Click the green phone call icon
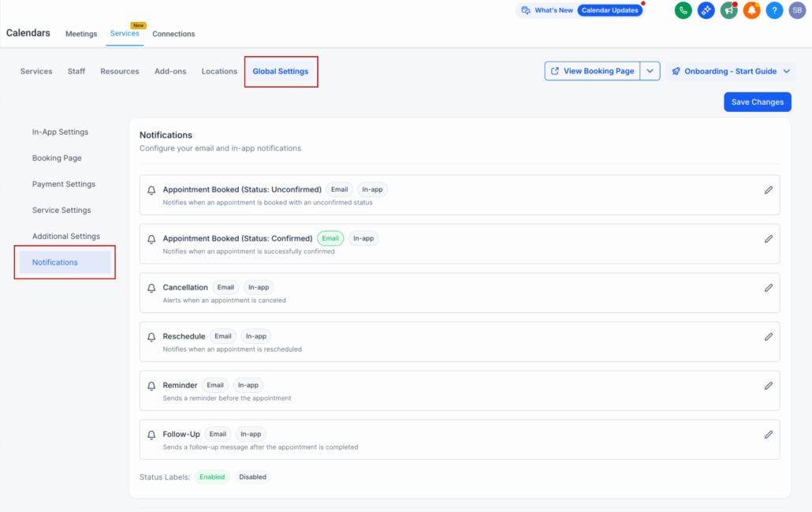This screenshot has width=812, height=512. [683, 10]
